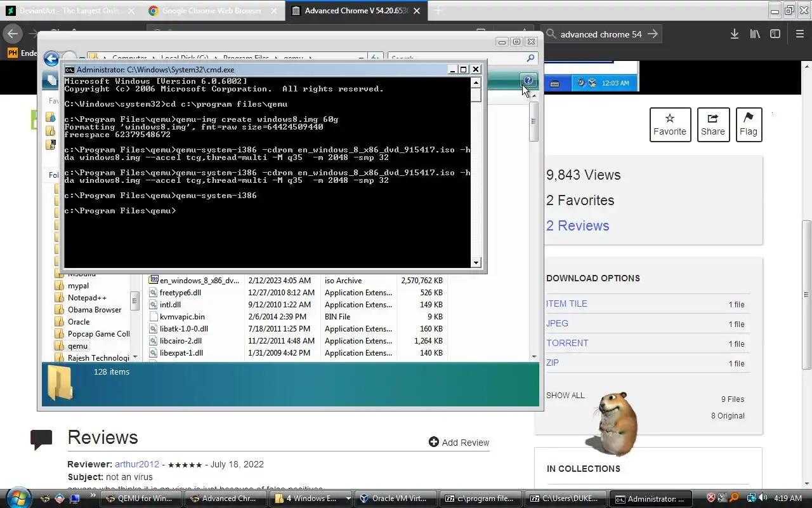Viewport: 812px width, 508px height.
Task: Click the browser back arrow button
Action: [x=13, y=34]
